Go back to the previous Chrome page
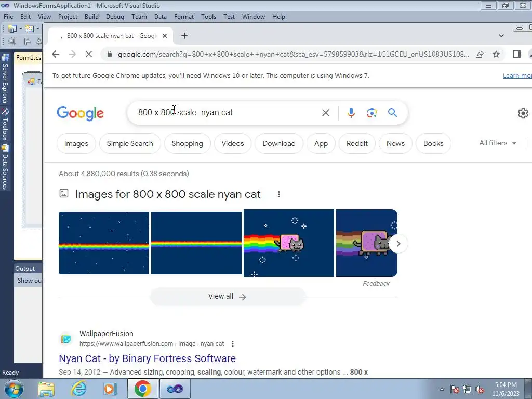532x399 pixels. click(x=56, y=54)
